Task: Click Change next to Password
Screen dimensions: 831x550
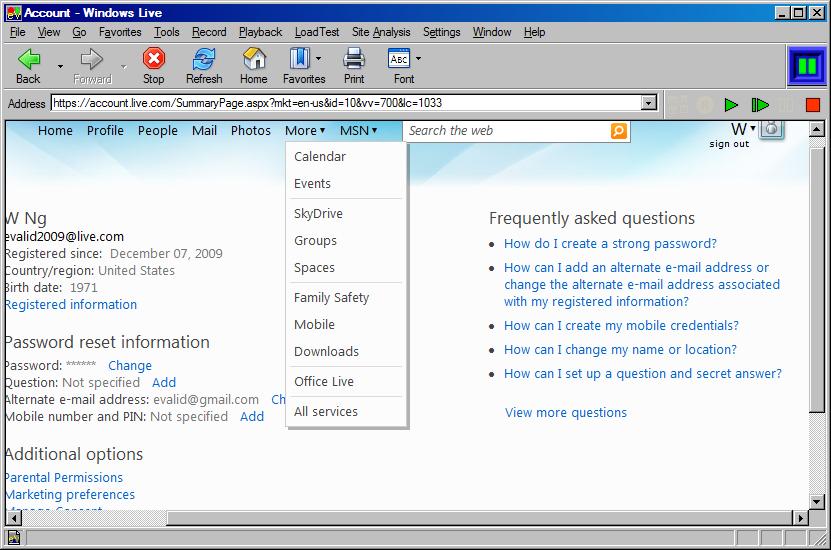Action: coord(130,366)
